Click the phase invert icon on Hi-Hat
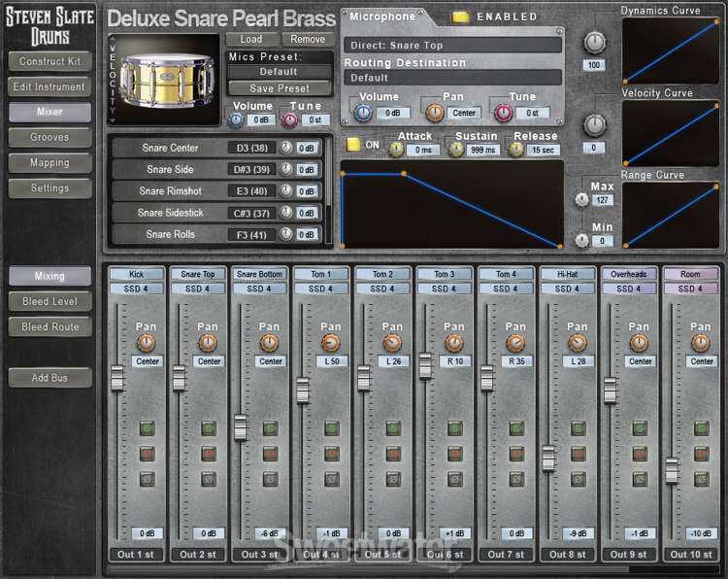728x579 pixels. (x=578, y=479)
